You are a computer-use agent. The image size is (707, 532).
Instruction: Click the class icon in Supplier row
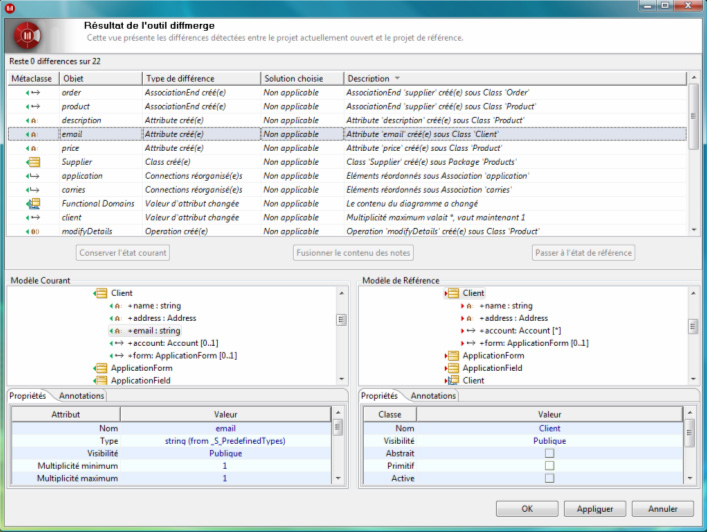33,162
